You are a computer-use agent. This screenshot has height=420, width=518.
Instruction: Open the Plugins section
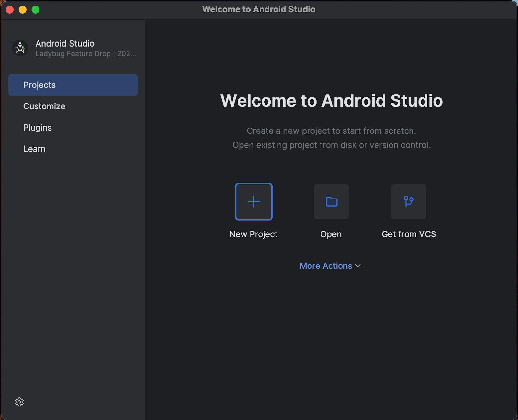37,127
